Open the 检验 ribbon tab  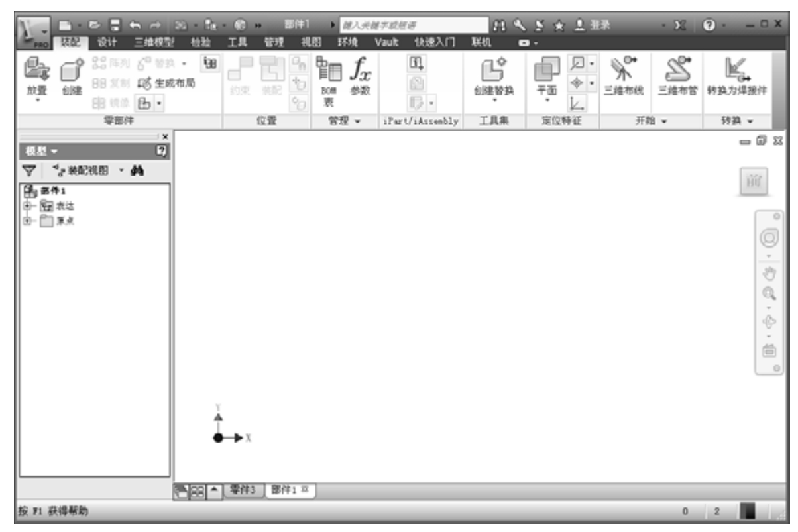[x=200, y=42]
